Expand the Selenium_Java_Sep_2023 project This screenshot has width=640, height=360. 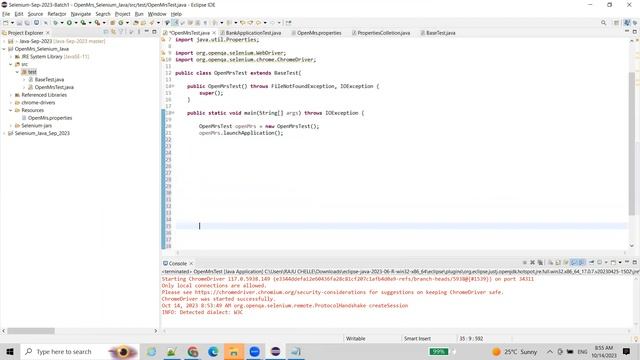point(4,133)
